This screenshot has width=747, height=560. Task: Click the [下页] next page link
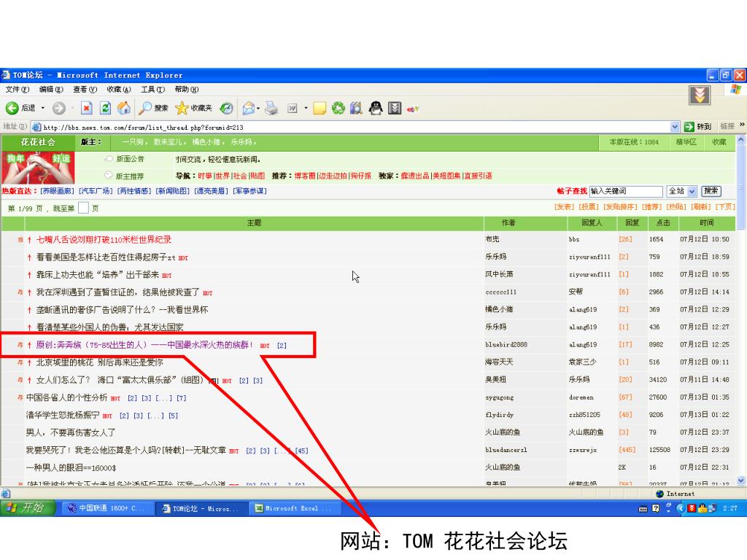[725, 207]
